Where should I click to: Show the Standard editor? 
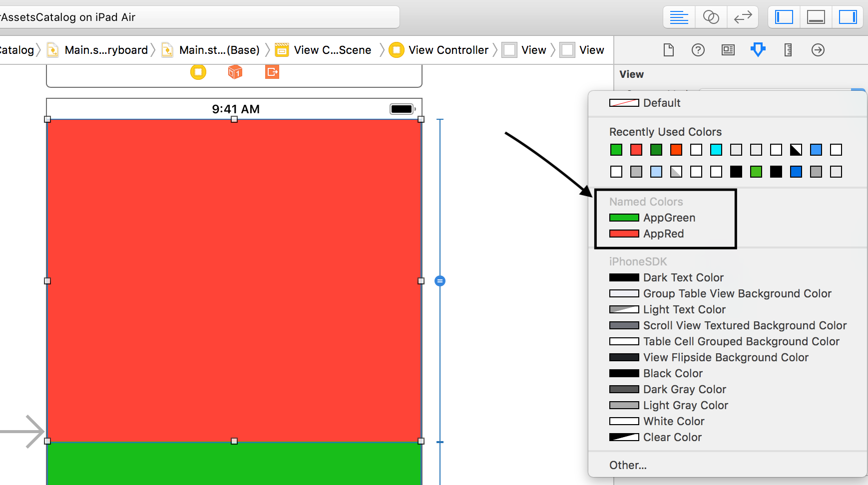click(x=679, y=17)
